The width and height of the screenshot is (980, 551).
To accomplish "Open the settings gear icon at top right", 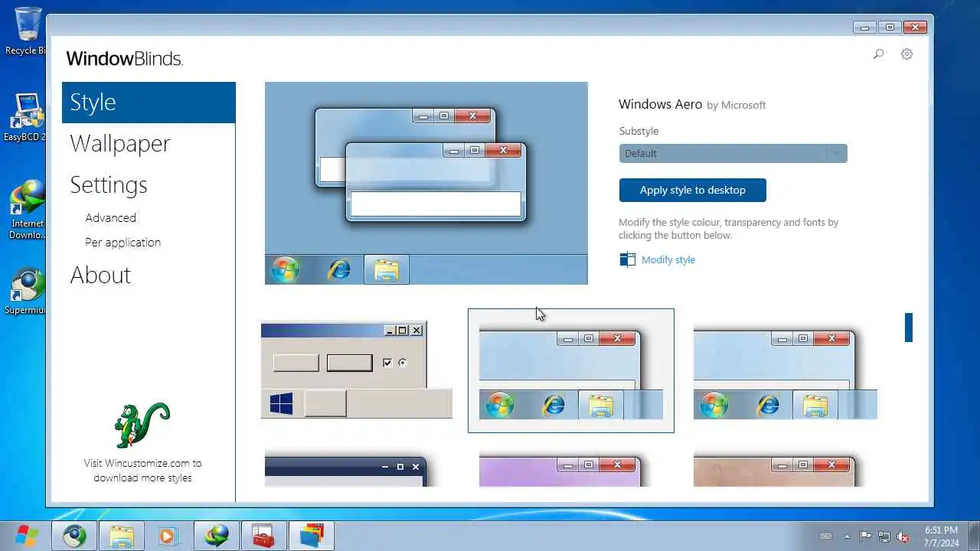I will (906, 54).
